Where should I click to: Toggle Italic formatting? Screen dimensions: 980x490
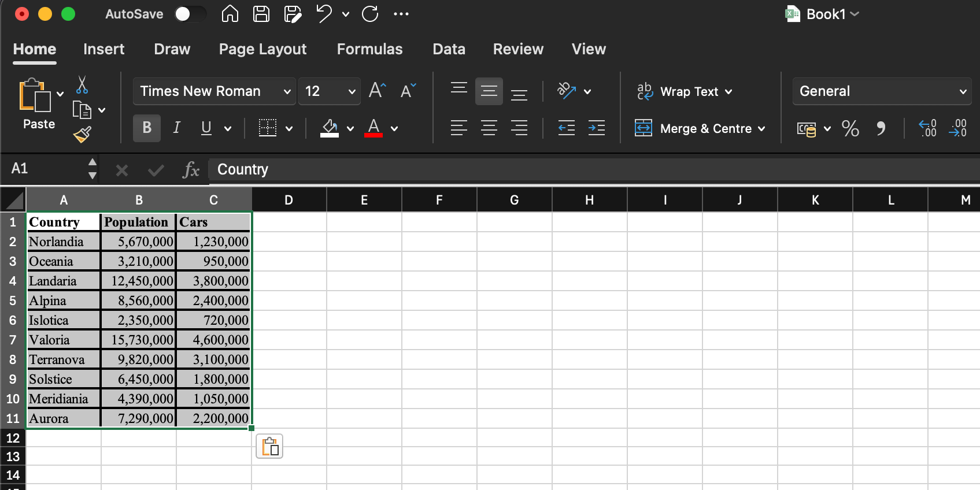(177, 128)
